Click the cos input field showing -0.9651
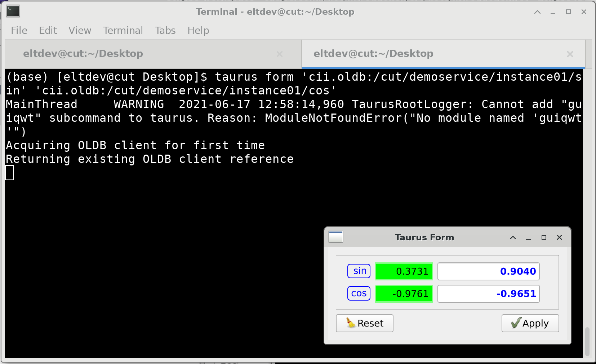 488,293
